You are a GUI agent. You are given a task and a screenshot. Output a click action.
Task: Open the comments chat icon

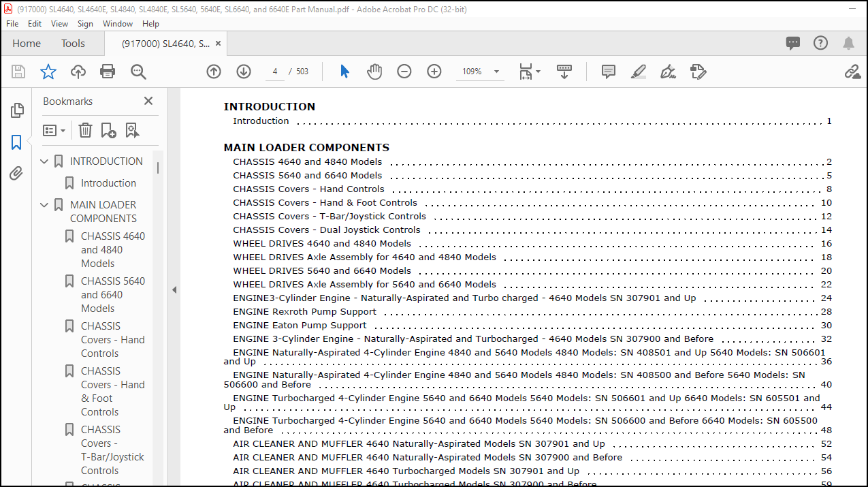tap(793, 44)
